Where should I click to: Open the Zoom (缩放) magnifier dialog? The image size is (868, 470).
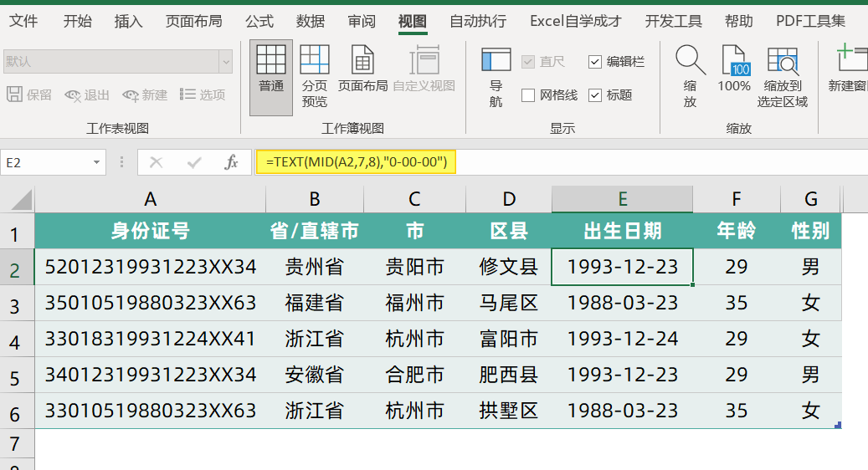[690, 76]
